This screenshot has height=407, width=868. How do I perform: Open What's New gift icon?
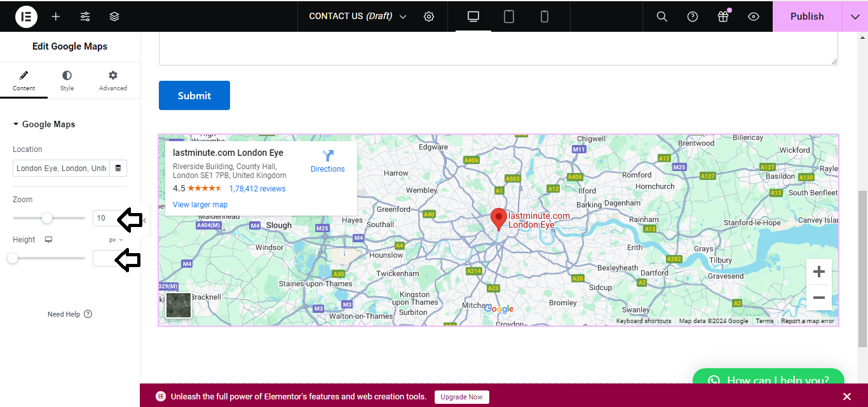[723, 17]
